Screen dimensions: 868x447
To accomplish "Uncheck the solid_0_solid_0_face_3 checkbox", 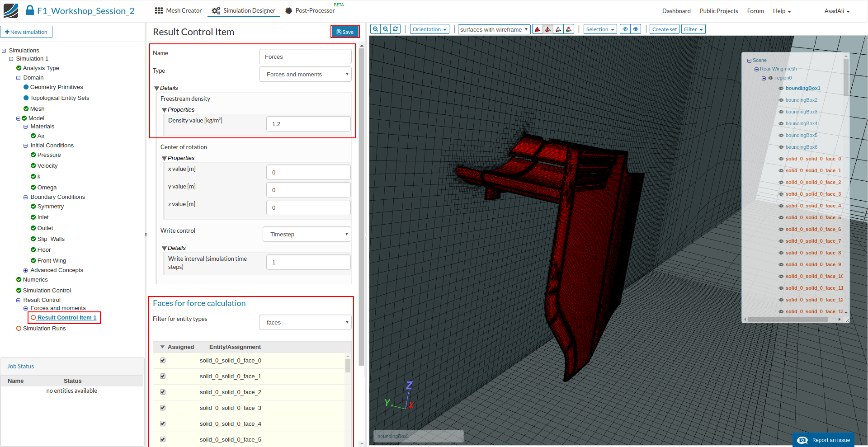I will point(163,408).
